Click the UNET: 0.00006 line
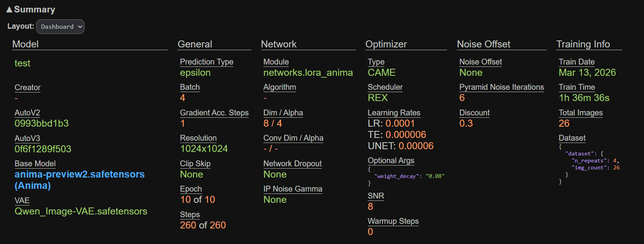The image size is (644, 244). (x=401, y=146)
